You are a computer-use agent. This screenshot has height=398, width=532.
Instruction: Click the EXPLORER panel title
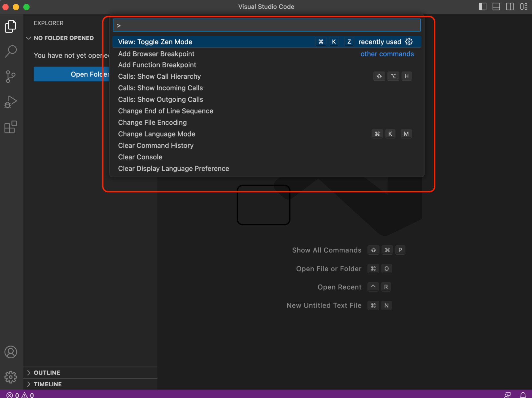click(49, 23)
